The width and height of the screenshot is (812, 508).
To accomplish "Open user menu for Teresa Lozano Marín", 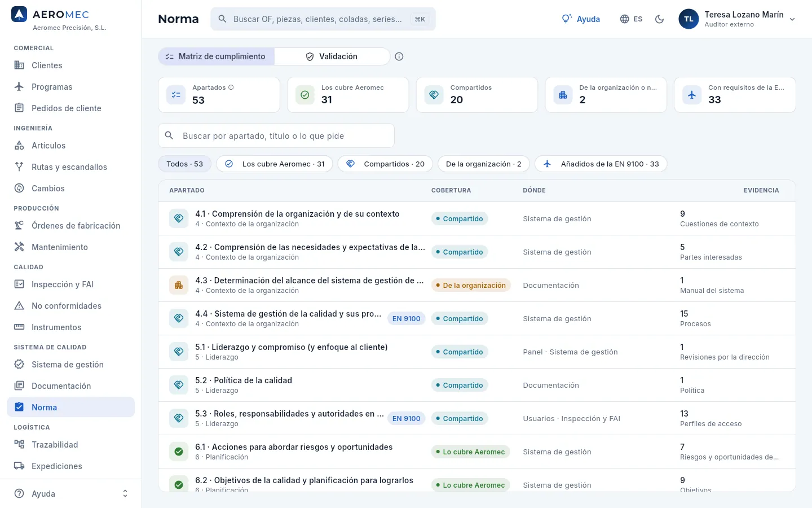I will click(x=737, y=19).
